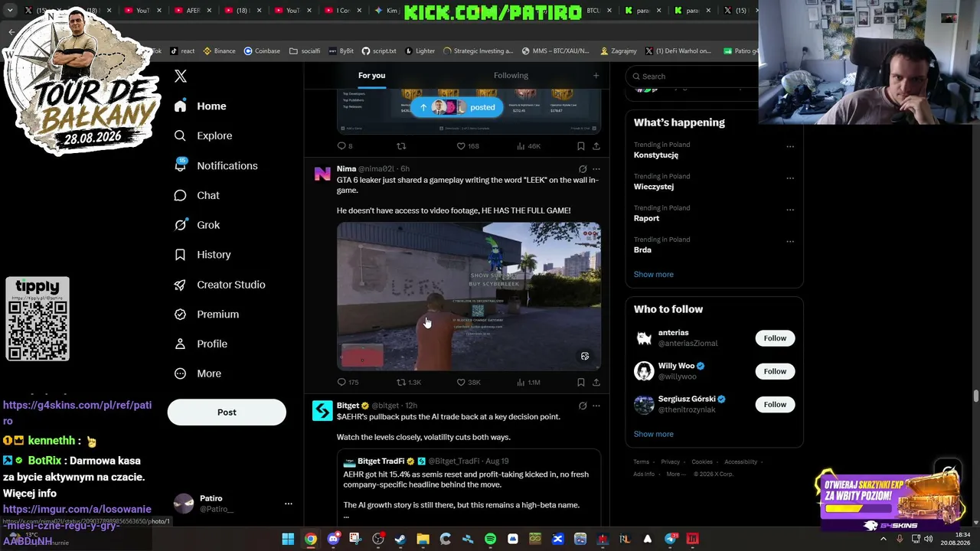The height and width of the screenshot is (551, 980).
Task: Follow Sergiusz Górski account
Action: point(775,405)
